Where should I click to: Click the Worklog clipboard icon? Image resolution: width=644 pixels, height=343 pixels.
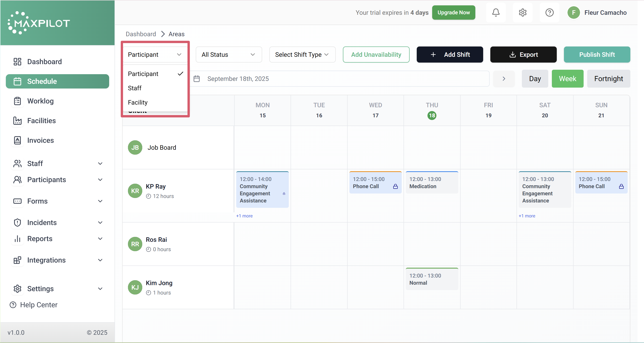(x=17, y=101)
